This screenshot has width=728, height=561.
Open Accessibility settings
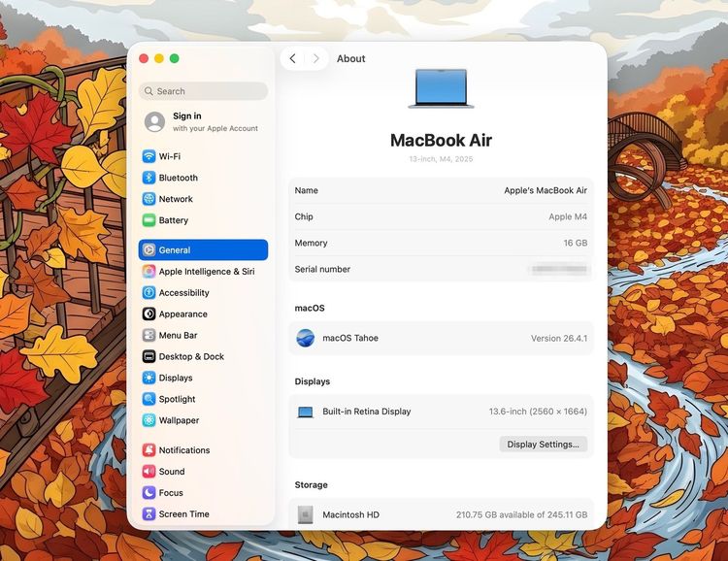click(204, 292)
